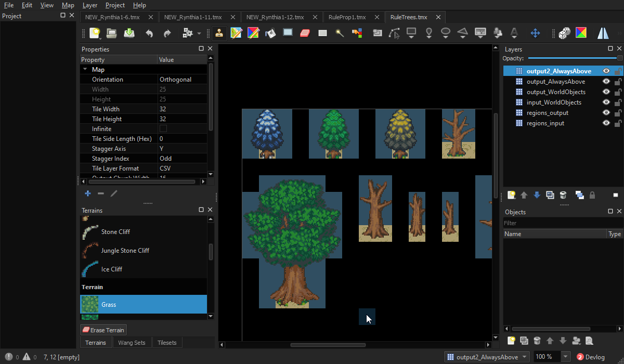Adjust the layer Opacity slider
The width and height of the screenshot is (624, 364).
click(x=575, y=58)
